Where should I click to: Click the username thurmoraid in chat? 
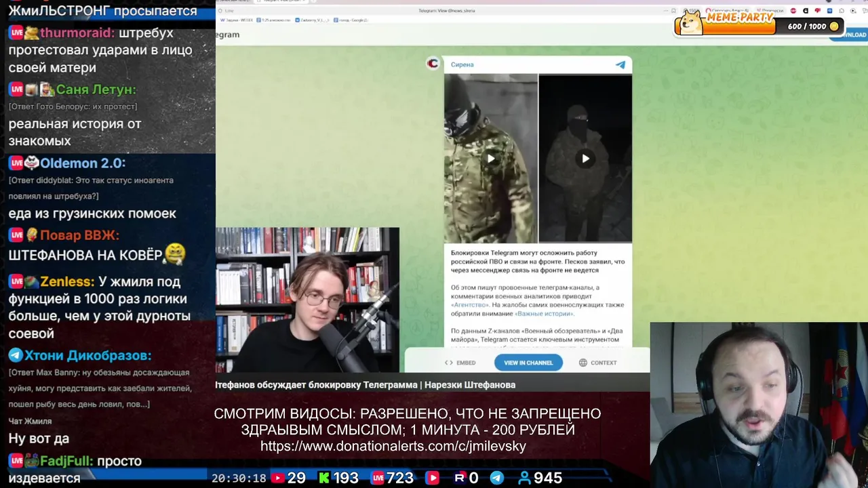pyautogui.click(x=77, y=33)
